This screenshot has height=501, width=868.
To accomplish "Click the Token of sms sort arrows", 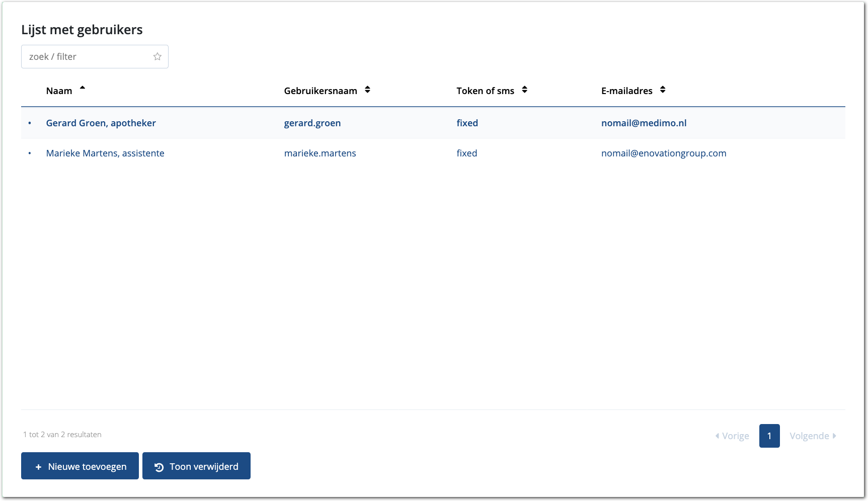I will point(524,90).
